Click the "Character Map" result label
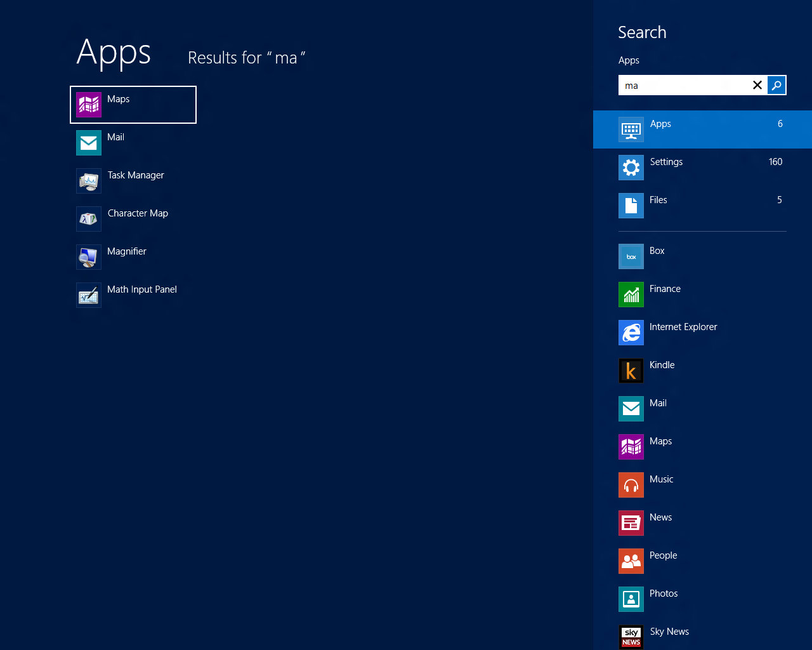The width and height of the screenshot is (812, 650). [138, 213]
